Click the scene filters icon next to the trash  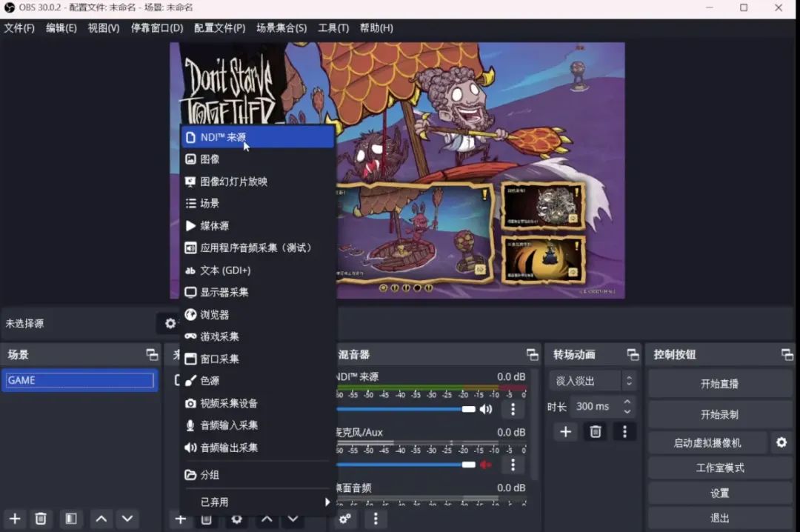tap(71, 519)
